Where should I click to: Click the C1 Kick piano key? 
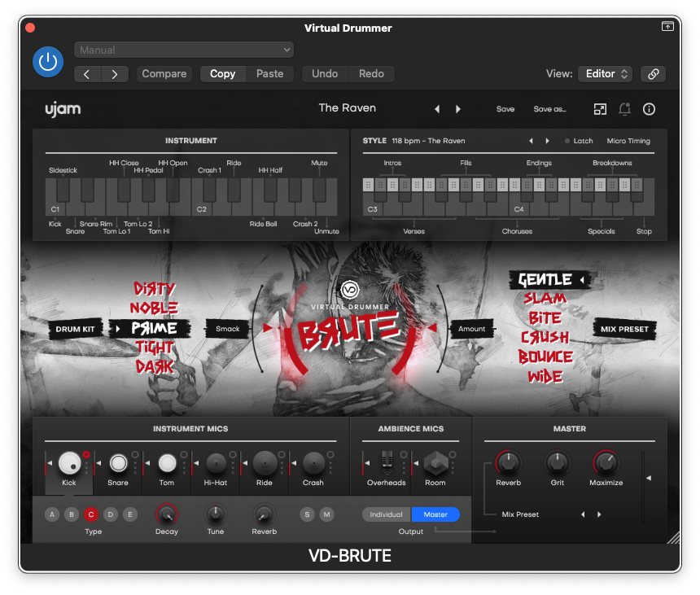tap(53, 209)
